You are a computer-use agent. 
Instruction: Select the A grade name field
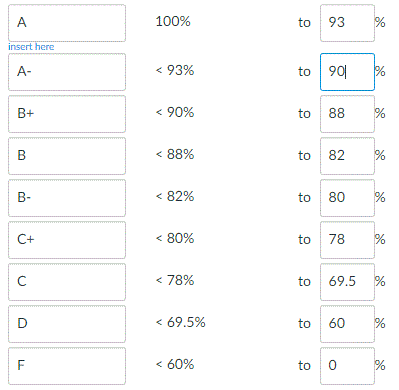pyautogui.click(x=67, y=23)
